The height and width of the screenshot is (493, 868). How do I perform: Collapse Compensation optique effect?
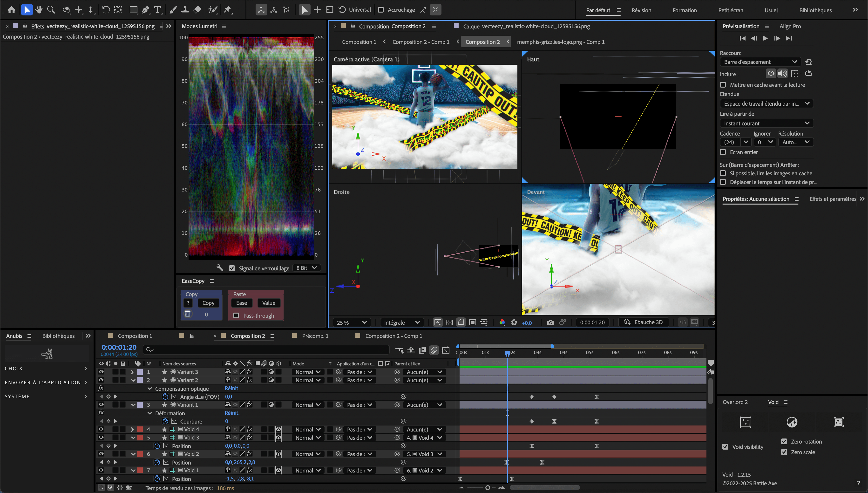click(149, 388)
